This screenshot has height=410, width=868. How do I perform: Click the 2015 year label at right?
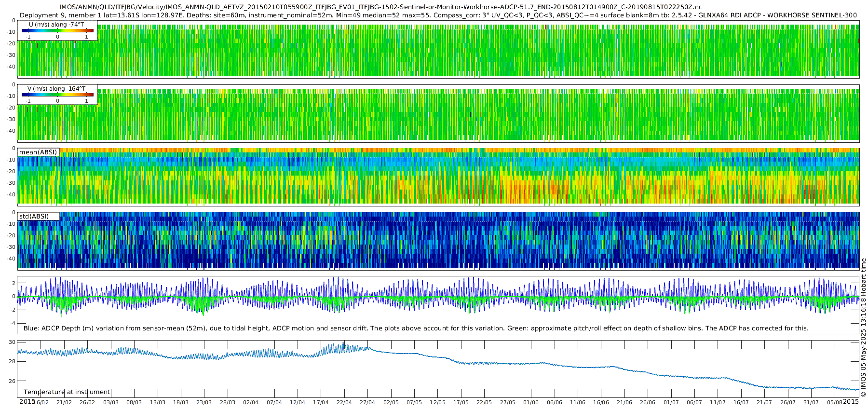coord(851,402)
